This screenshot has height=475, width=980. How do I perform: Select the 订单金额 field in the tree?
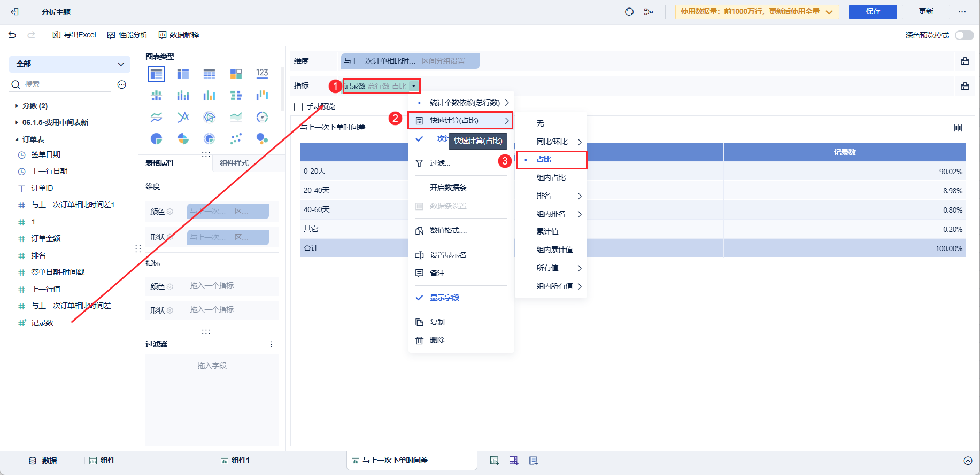click(46, 239)
